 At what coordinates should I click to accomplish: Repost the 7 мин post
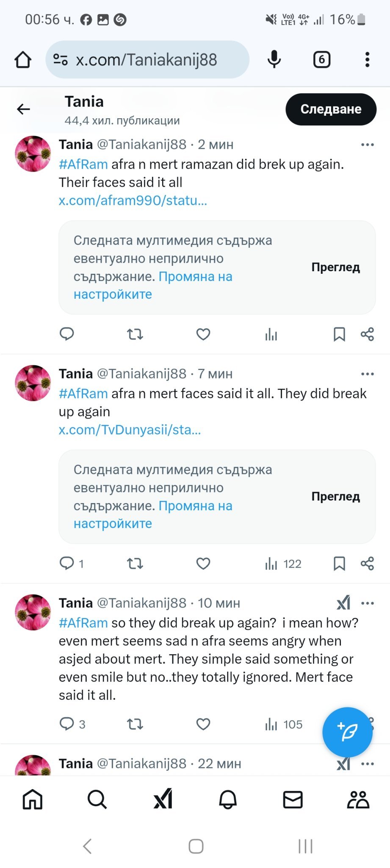(135, 564)
